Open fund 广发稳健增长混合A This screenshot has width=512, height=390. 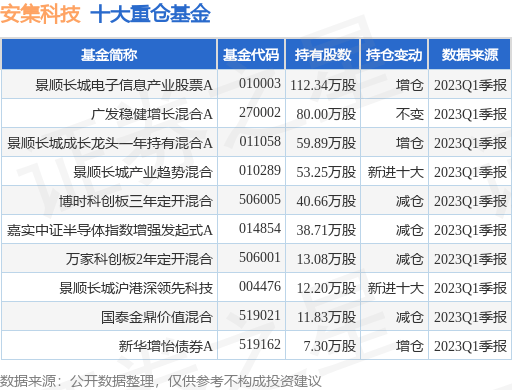coord(152,114)
